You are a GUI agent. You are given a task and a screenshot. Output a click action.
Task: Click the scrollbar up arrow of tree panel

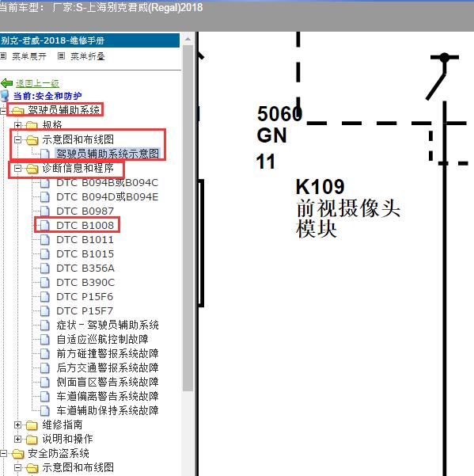pos(188,39)
